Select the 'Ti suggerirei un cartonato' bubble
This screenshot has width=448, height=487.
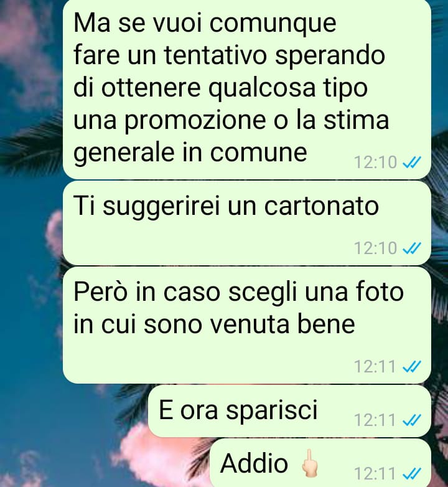click(x=246, y=223)
